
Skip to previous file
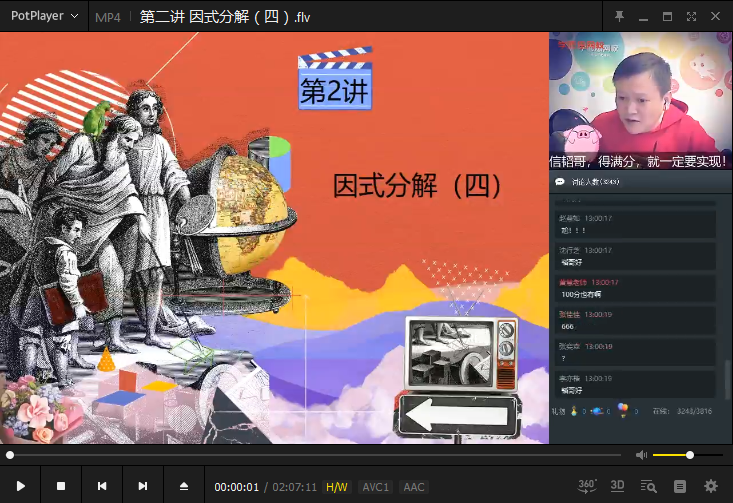point(102,486)
